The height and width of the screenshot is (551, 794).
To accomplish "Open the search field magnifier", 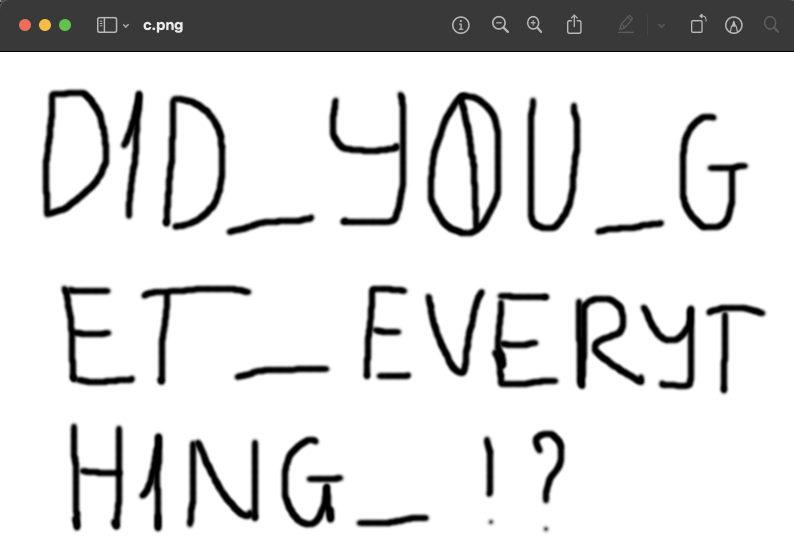I will pyautogui.click(x=771, y=25).
